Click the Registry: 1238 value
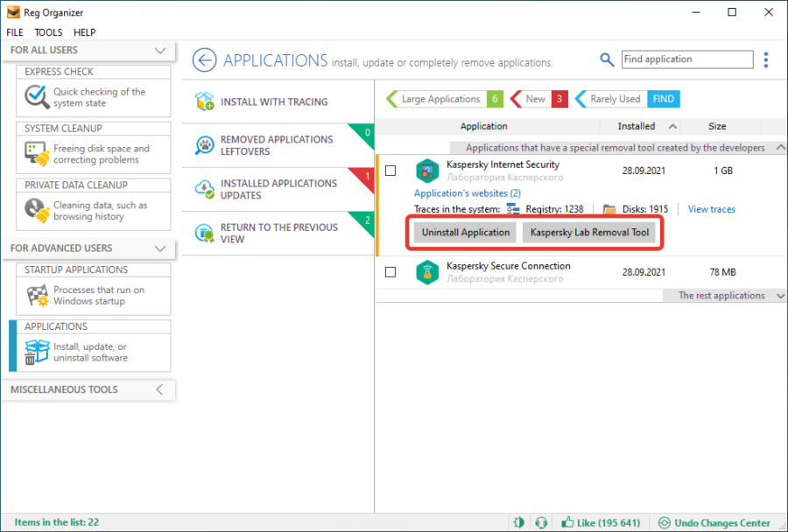The width and height of the screenshot is (788, 532). (x=554, y=209)
